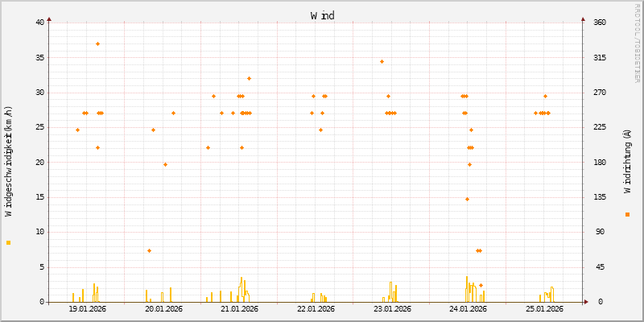Pick the 24.01.2026 date label

468,308
